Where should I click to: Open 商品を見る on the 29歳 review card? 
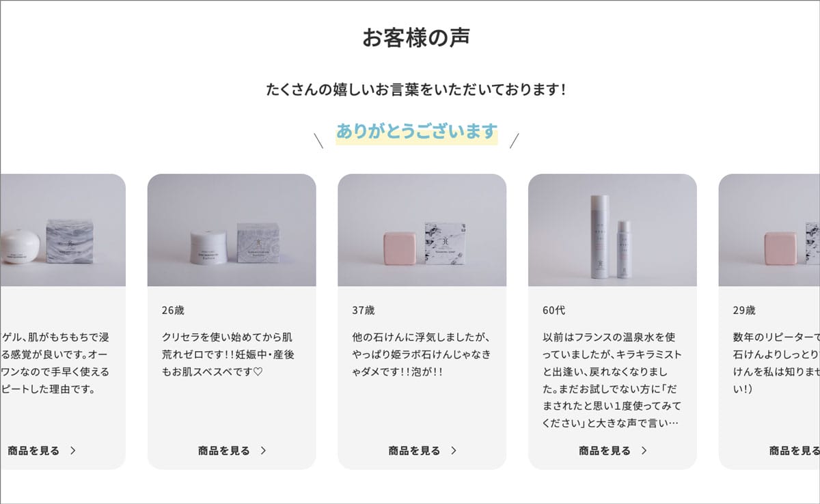tap(794, 451)
